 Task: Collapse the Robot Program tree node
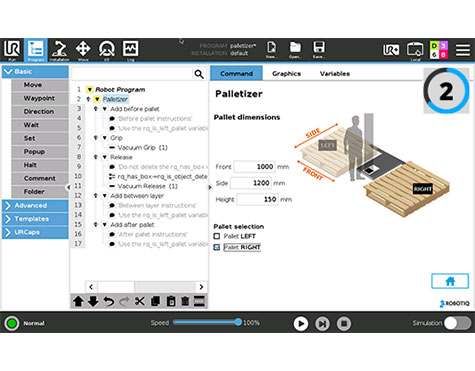[89, 90]
